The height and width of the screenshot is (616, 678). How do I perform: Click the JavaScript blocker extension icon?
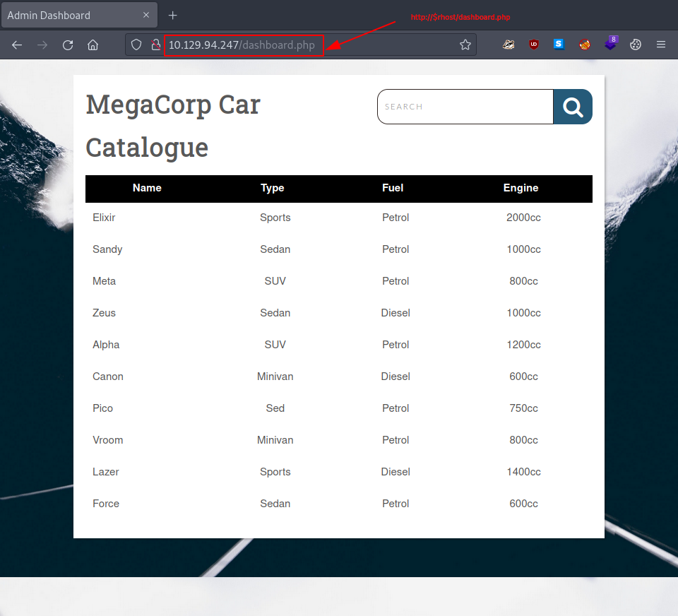(x=585, y=44)
